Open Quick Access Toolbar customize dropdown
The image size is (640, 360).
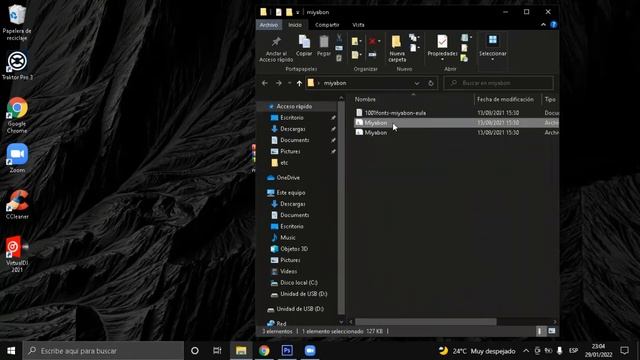[298, 13]
